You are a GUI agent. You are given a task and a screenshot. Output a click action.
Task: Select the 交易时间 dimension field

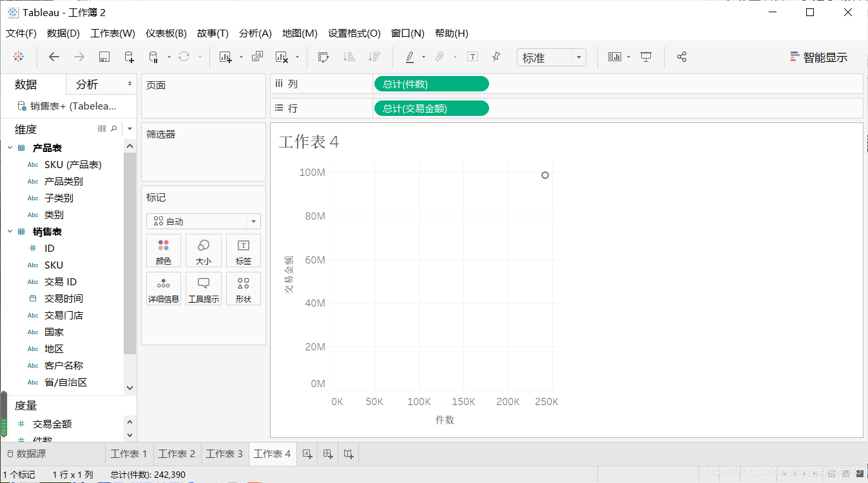(x=63, y=299)
